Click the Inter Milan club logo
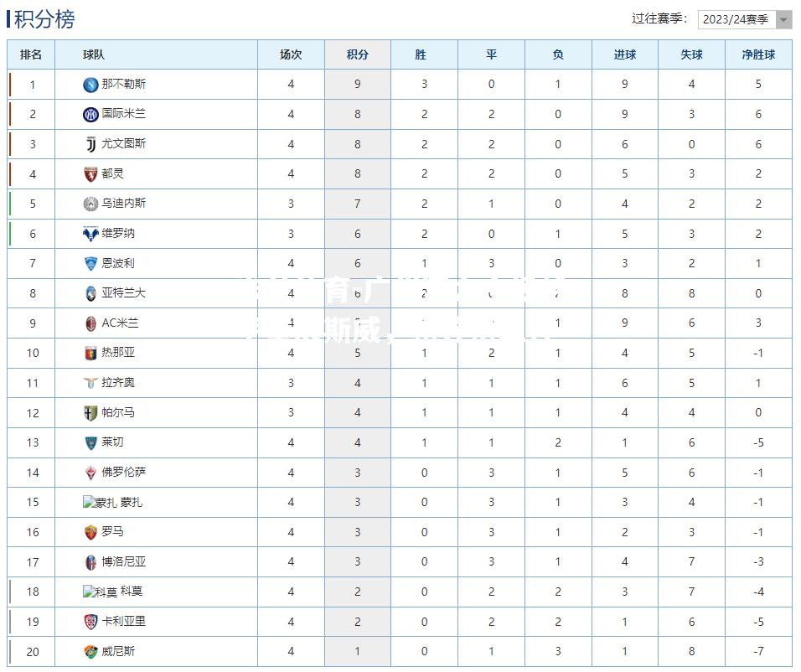This screenshot has height=672, width=801. pyautogui.click(x=90, y=115)
